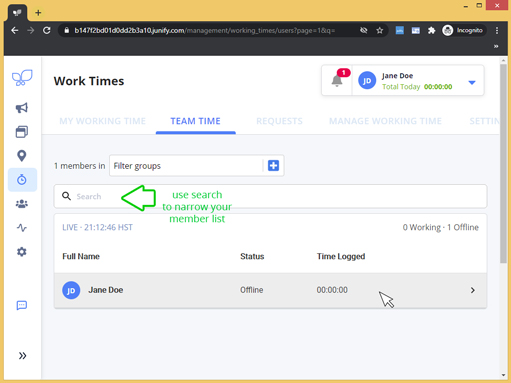Click the 0 Working - 1 Offline summary

tap(441, 227)
